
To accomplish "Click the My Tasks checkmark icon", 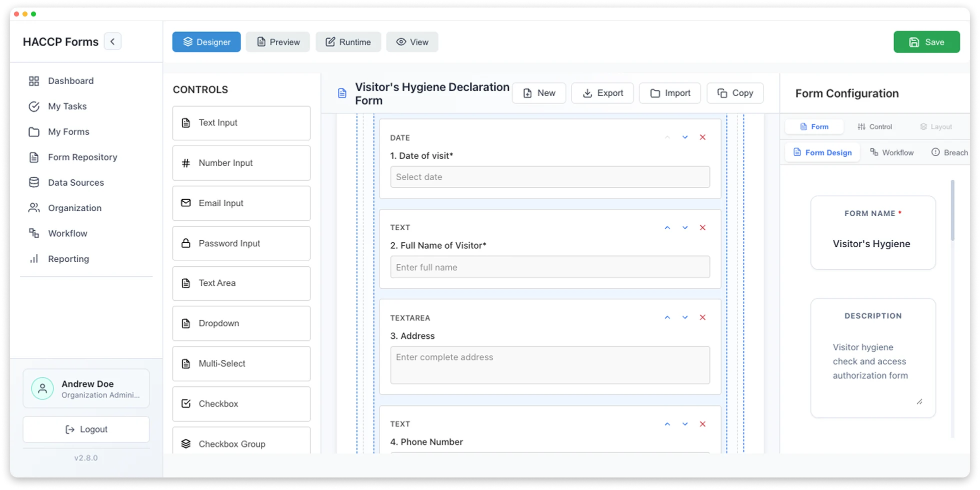I will click(x=33, y=106).
